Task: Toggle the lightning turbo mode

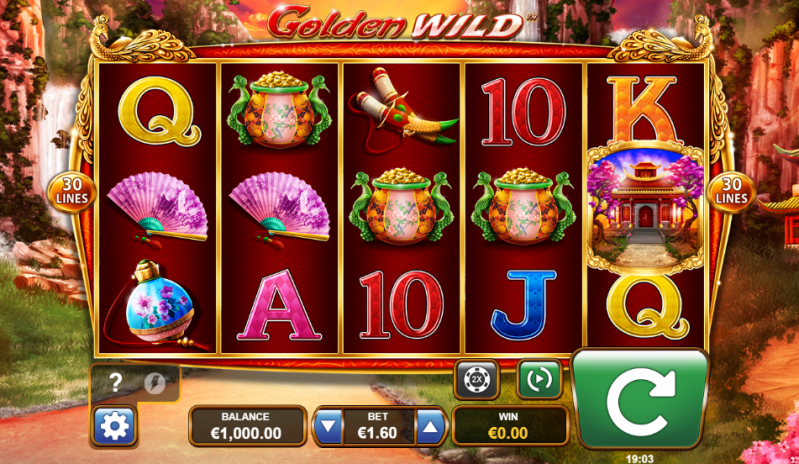Action: (x=154, y=383)
